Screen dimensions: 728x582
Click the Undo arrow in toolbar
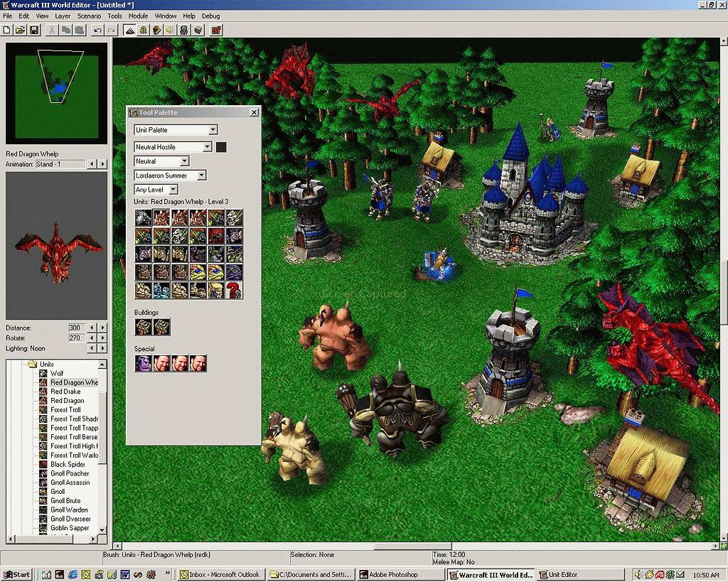(97, 30)
